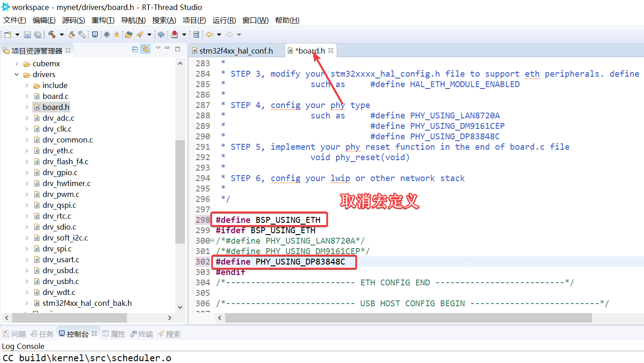Expand the include folder under drivers
644x363 pixels.
click(x=27, y=85)
